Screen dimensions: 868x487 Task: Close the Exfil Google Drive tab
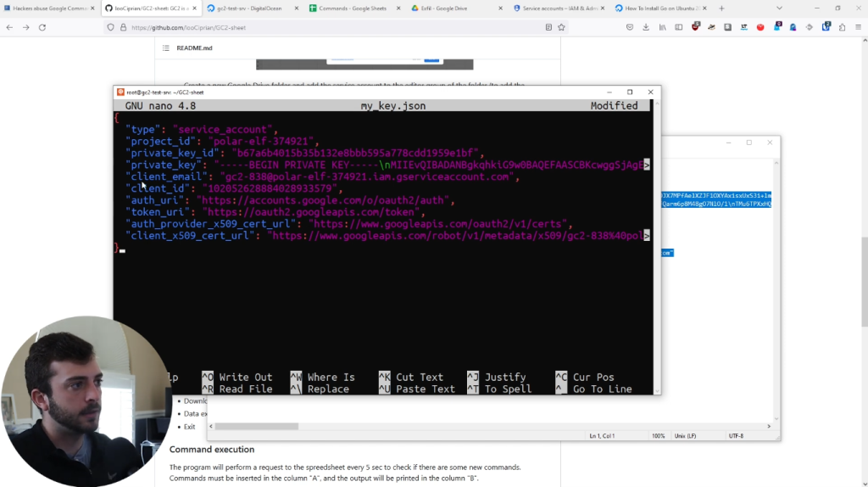pyautogui.click(x=500, y=8)
